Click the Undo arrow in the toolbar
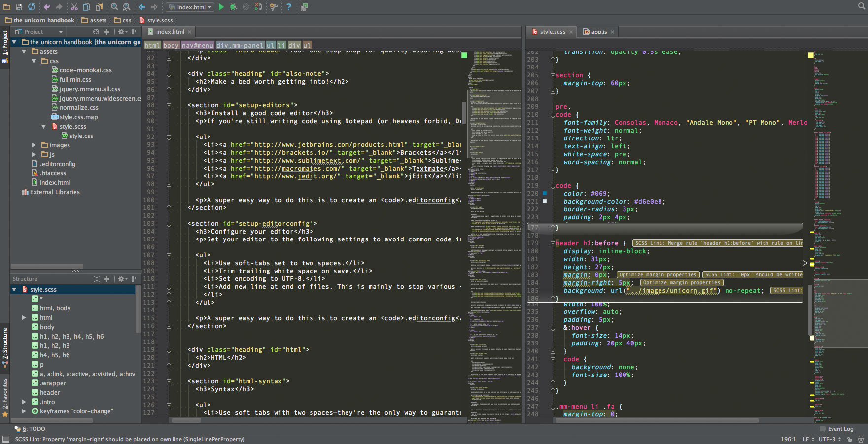The image size is (868, 444). pos(47,7)
